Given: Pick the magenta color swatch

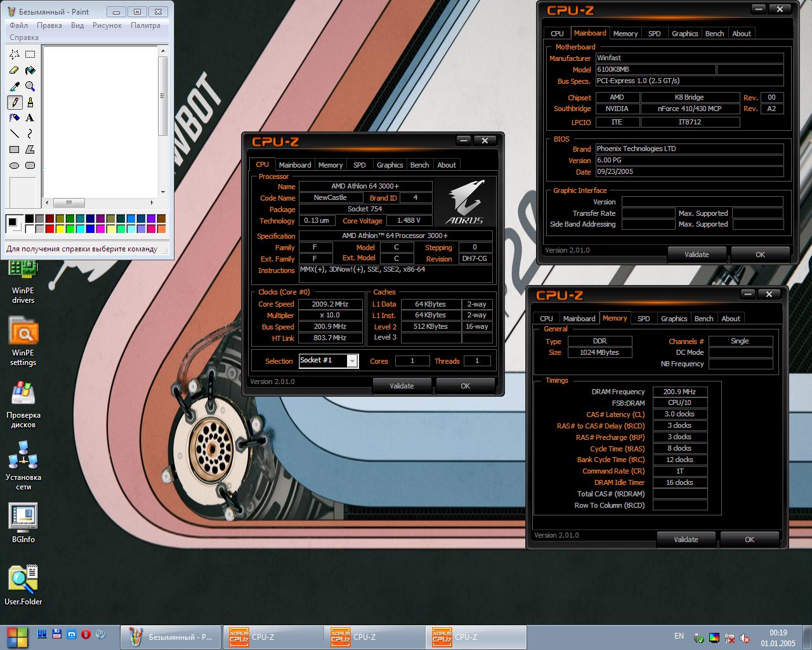Looking at the screenshot, I should click(x=101, y=229).
